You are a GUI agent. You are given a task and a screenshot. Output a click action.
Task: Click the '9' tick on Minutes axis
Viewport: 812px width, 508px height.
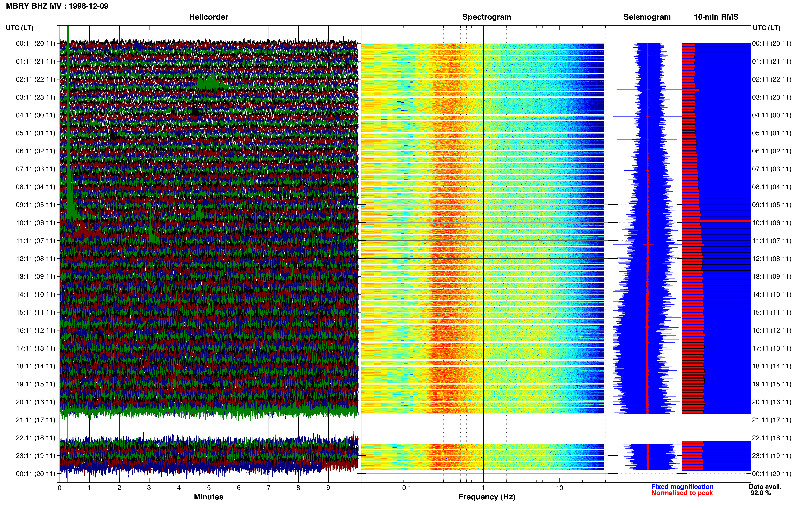(x=328, y=488)
